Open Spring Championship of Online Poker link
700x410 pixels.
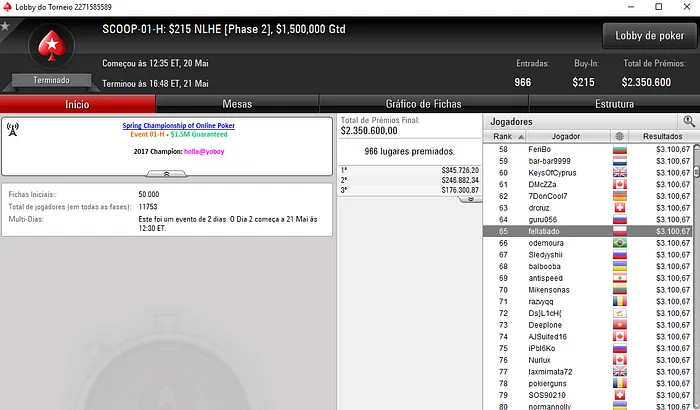(179, 126)
